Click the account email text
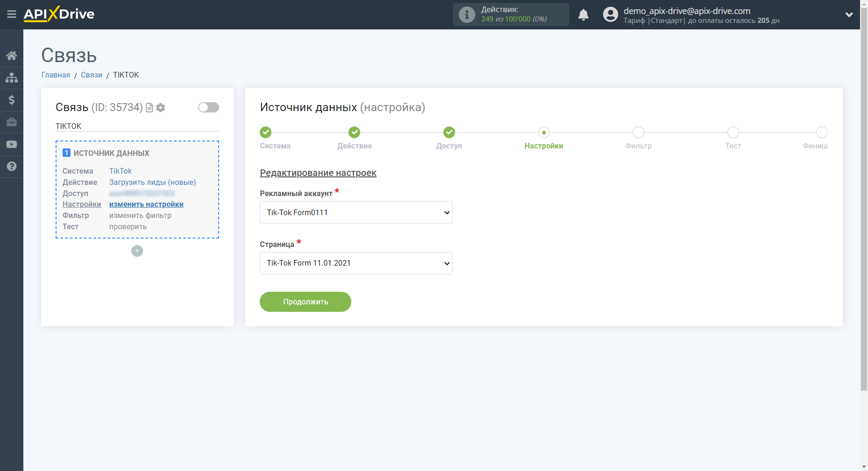The image size is (868, 471). click(x=687, y=11)
